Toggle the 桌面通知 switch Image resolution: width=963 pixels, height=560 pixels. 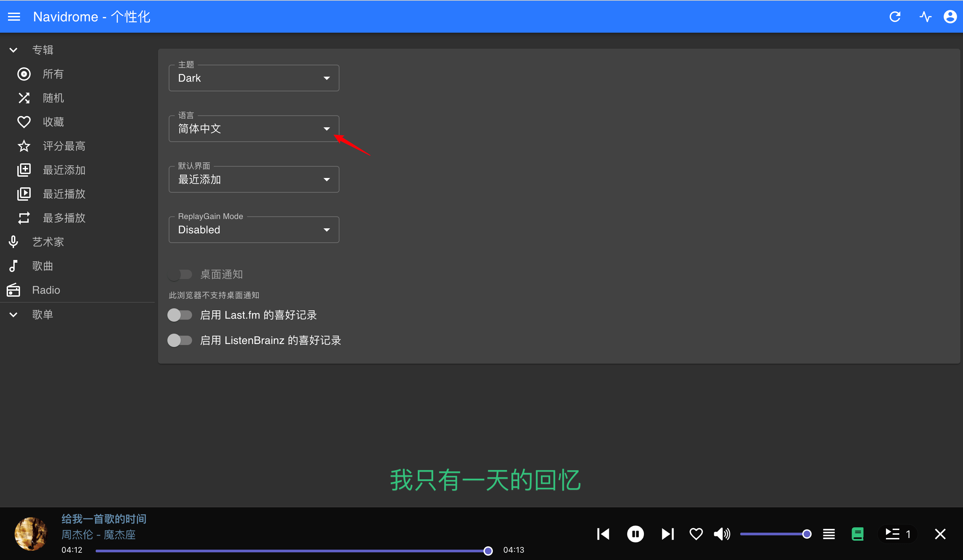pyautogui.click(x=180, y=275)
